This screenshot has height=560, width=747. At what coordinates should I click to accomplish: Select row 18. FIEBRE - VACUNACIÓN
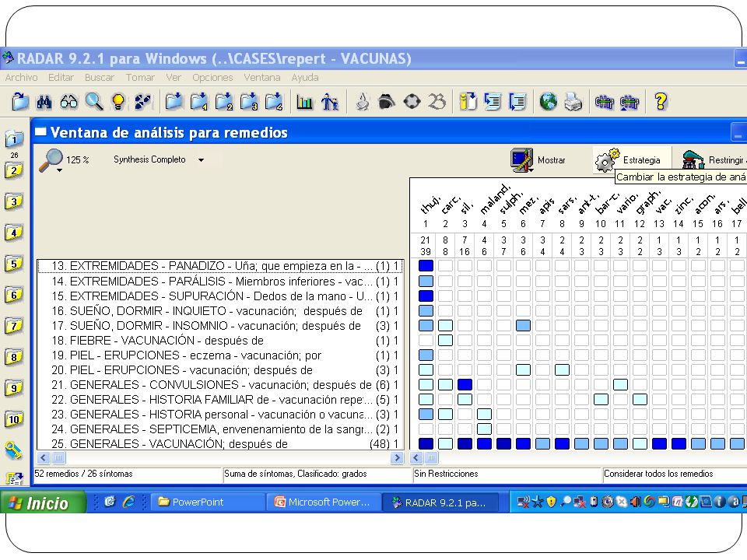[220, 341]
